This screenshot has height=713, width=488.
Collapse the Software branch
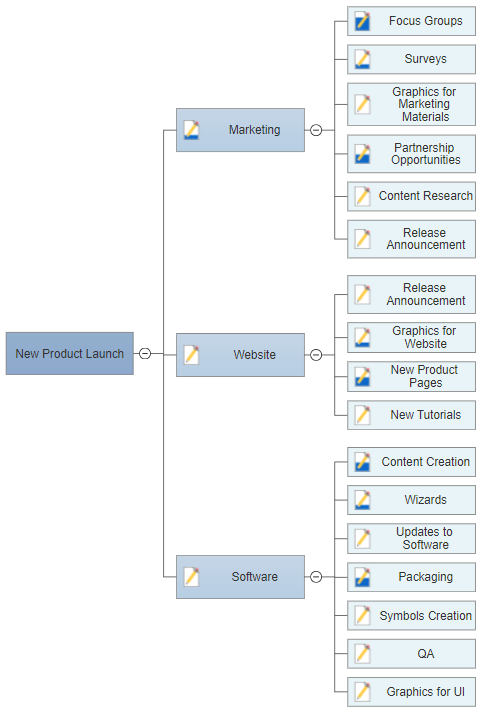pyautogui.click(x=316, y=577)
